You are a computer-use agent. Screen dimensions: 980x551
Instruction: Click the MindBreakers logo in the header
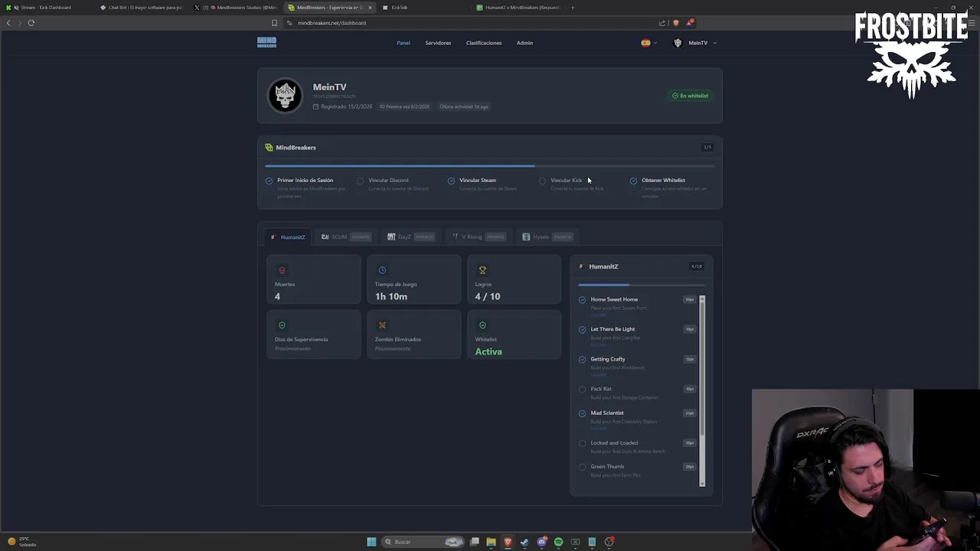tap(266, 43)
